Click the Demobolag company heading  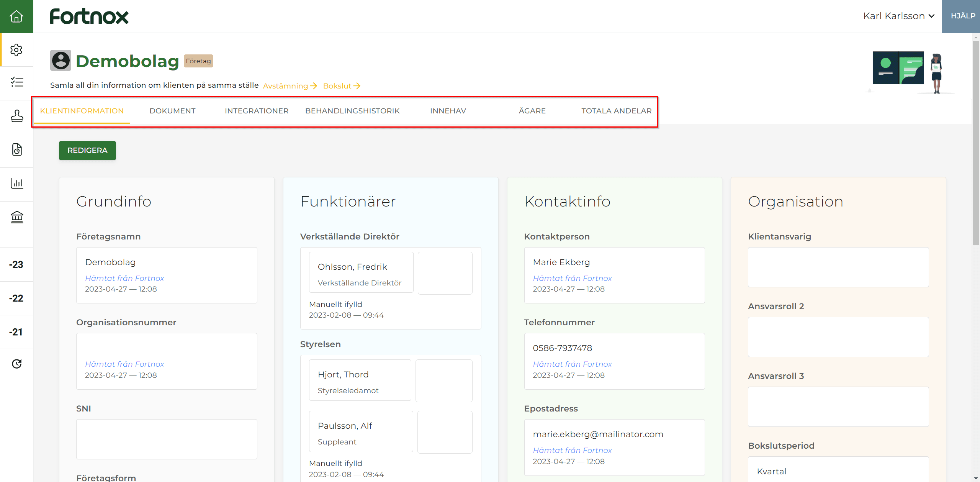point(128,61)
